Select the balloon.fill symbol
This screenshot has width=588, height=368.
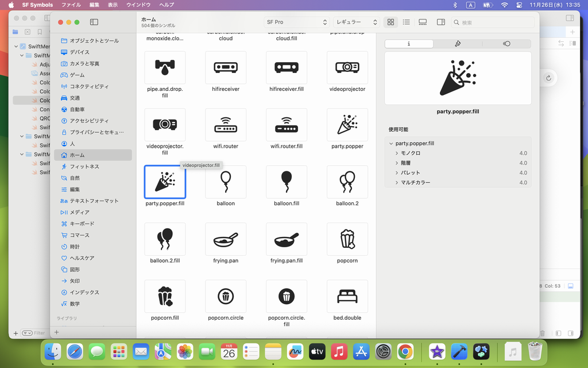[x=287, y=182]
